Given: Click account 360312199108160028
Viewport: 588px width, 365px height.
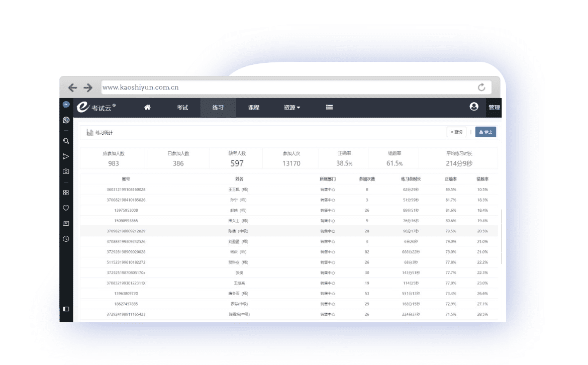Looking at the screenshot, I should (126, 190).
